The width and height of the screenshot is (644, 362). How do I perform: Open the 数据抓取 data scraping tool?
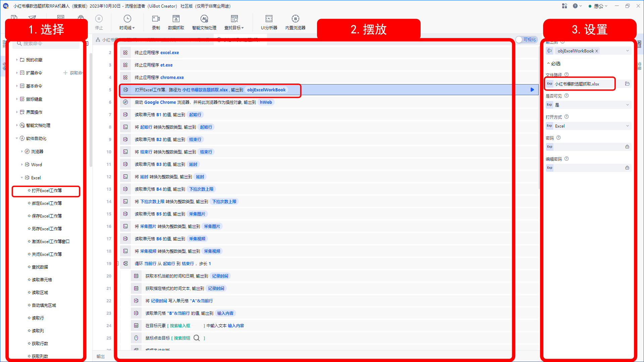click(176, 22)
